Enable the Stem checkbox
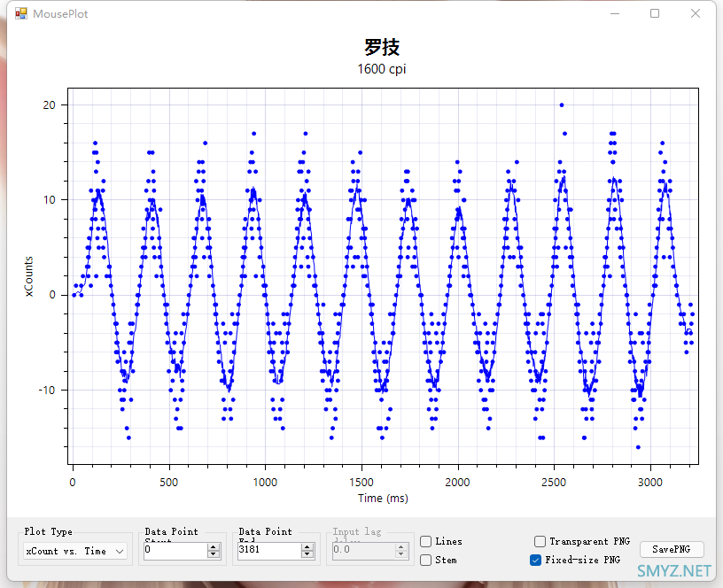The height and width of the screenshot is (588, 723). click(x=425, y=560)
